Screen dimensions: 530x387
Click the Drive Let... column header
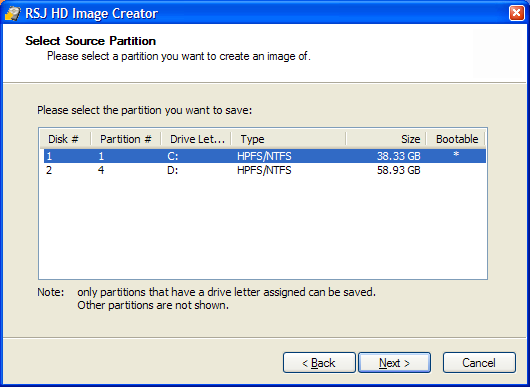[x=197, y=139]
